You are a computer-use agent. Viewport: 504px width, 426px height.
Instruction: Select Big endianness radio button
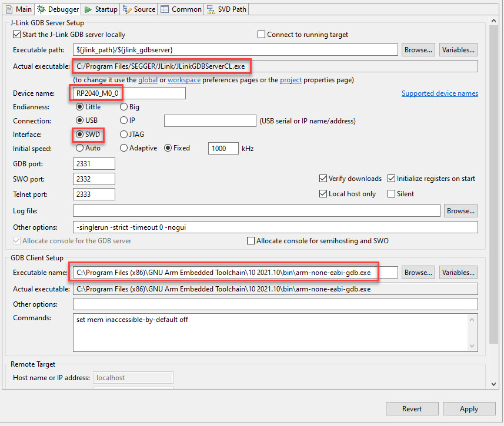pyautogui.click(x=124, y=107)
